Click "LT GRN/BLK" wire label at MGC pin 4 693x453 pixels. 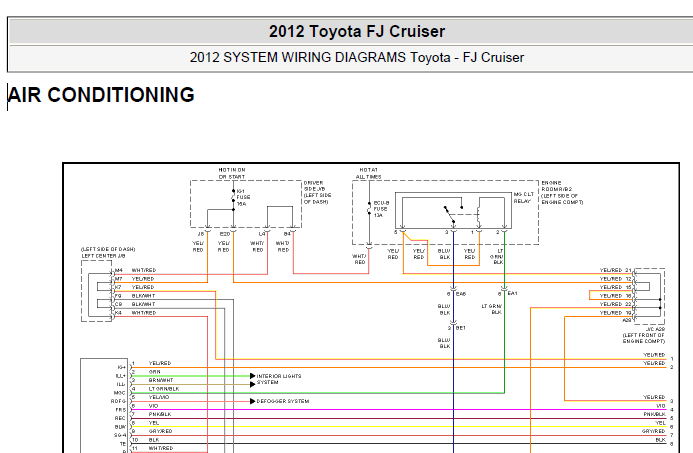tap(164, 388)
